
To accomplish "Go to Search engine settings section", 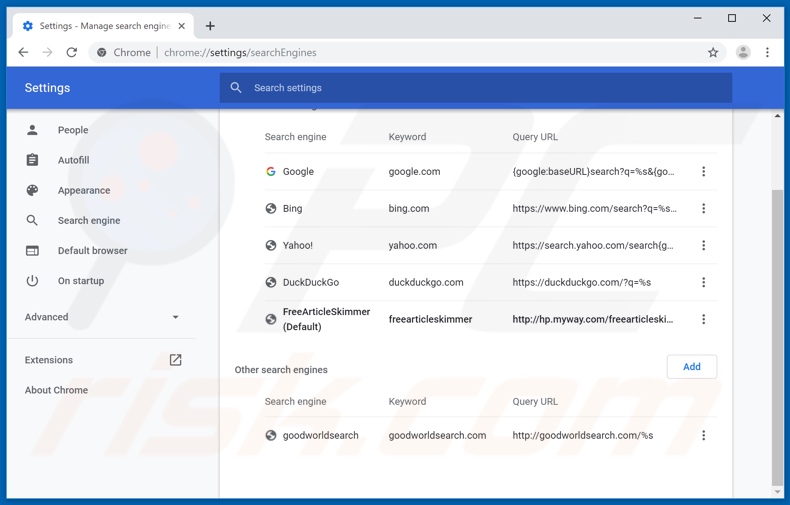I will point(88,221).
